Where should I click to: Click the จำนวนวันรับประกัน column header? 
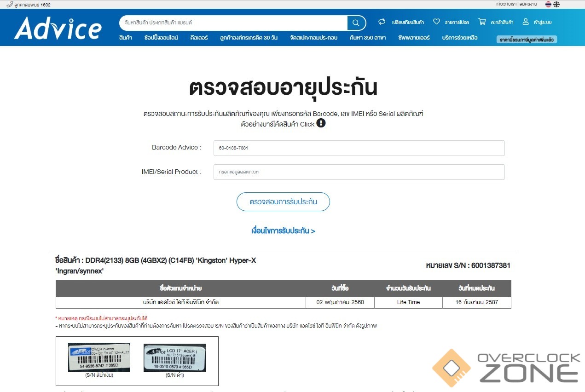[408, 288]
